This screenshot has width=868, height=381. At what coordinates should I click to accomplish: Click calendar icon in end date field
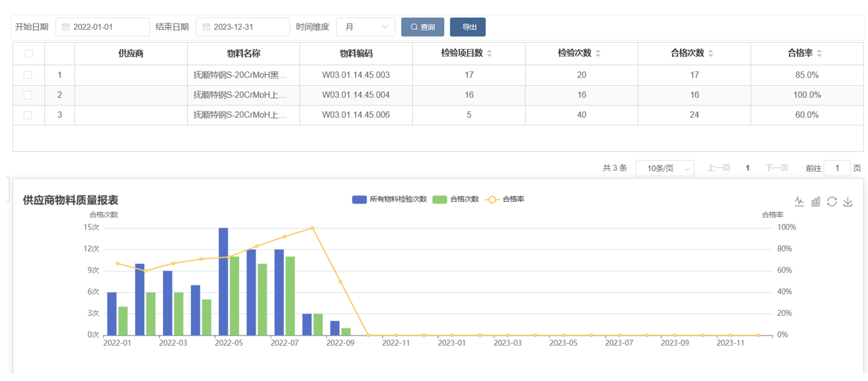click(x=206, y=27)
